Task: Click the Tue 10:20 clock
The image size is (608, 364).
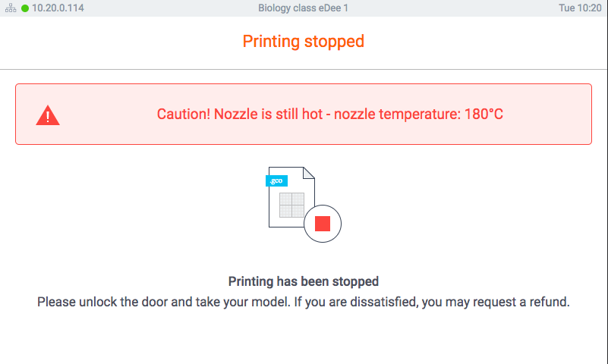Action: point(580,8)
